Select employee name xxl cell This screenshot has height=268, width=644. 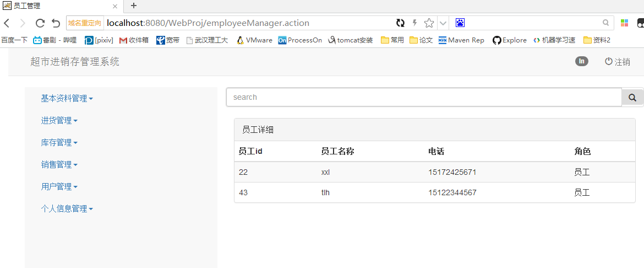click(325, 172)
